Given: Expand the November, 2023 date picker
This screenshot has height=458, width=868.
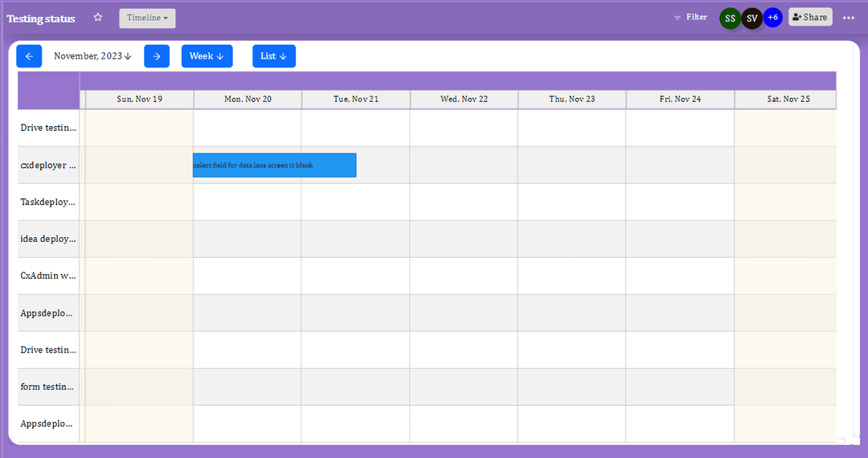Looking at the screenshot, I should tap(92, 56).
